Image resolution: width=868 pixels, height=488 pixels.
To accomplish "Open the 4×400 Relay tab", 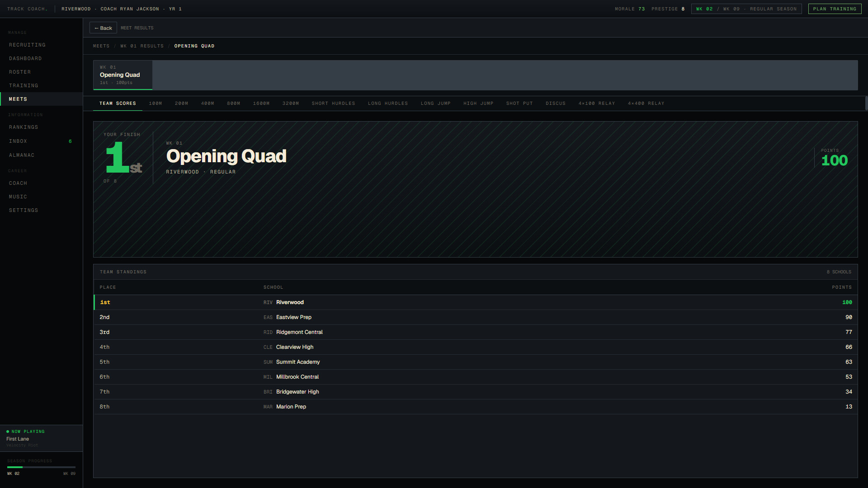I will [646, 103].
